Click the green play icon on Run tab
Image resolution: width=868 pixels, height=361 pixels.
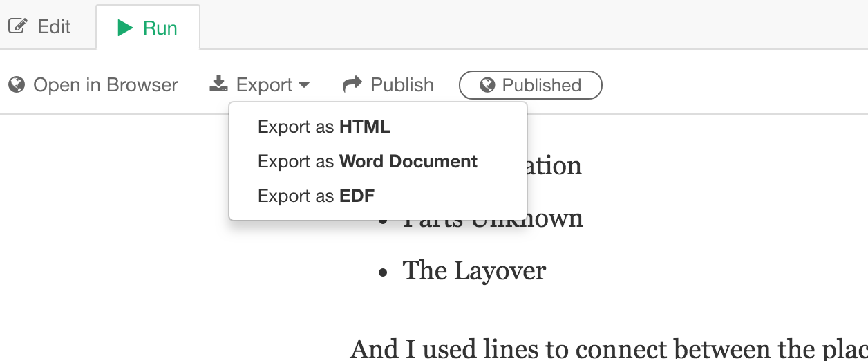coord(125,28)
